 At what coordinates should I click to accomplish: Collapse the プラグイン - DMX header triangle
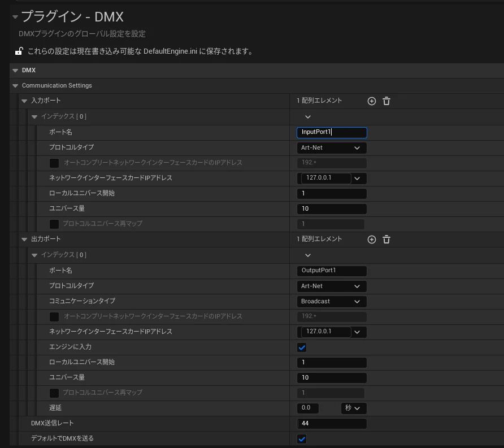tap(15, 17)
